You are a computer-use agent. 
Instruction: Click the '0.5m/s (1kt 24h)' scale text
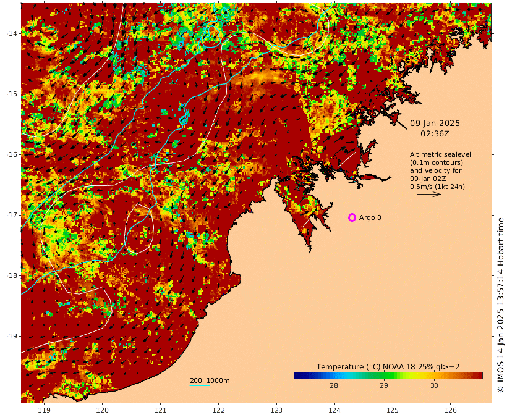click(438, 187)
